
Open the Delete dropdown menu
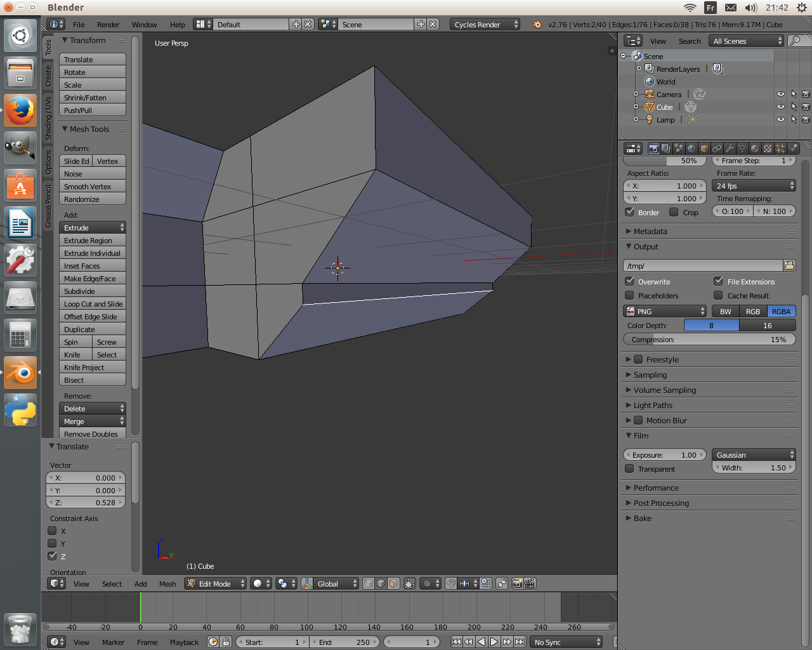point(93,408)
